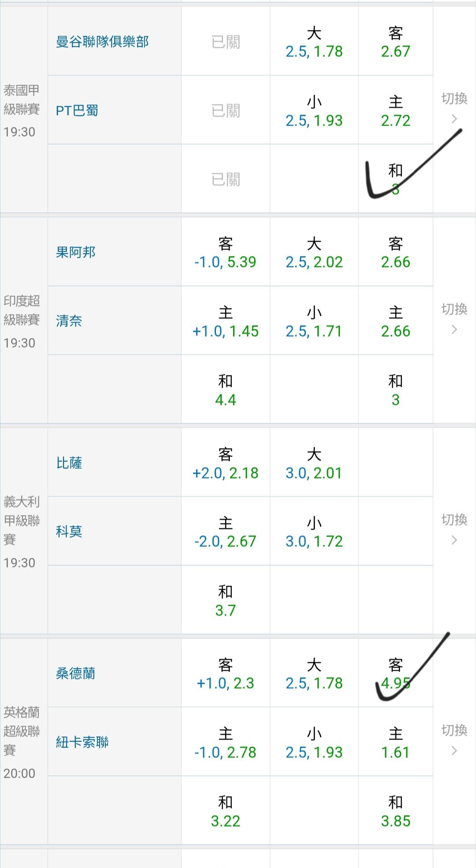Pick 客 win odds 4.95 for 桑德蘭
The height and width of the screenshot is (868, 476).
[x=395, y=674]
